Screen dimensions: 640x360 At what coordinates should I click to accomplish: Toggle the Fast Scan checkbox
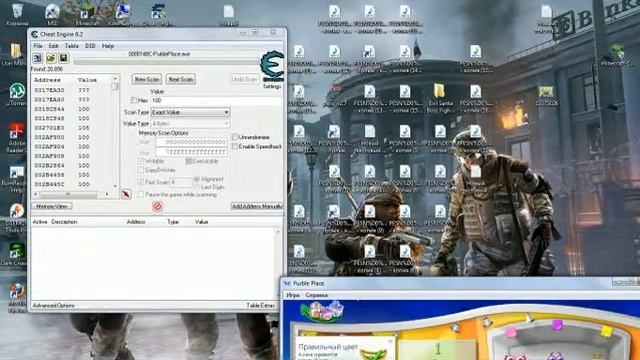(141, 182)
